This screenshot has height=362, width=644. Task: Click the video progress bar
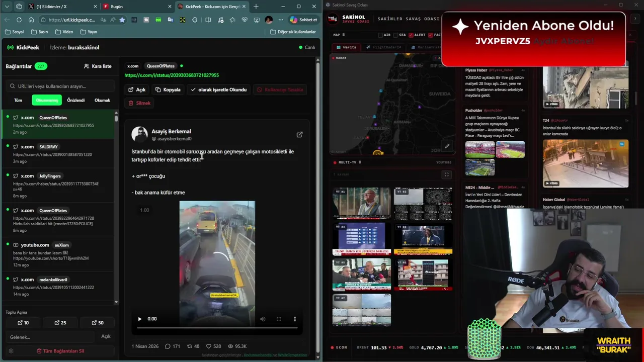[217, 328]
